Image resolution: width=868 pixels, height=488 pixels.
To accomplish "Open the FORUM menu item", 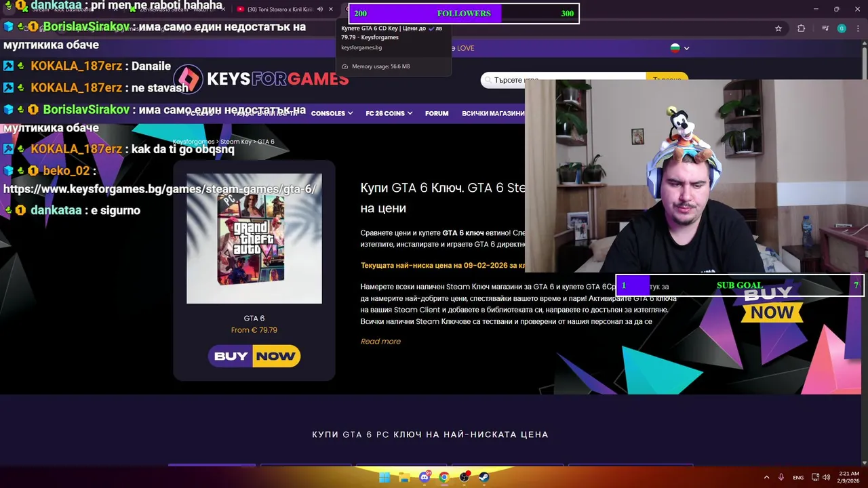I will (437, 113).
